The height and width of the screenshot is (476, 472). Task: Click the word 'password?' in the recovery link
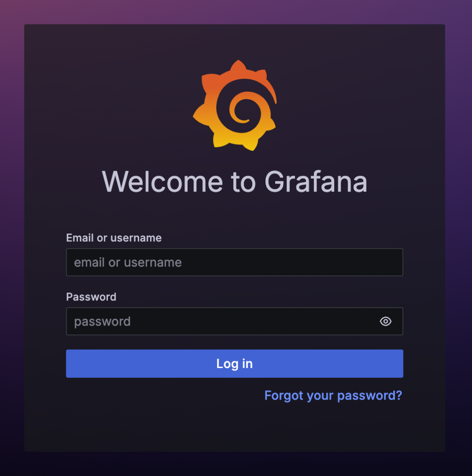(370, 396)
